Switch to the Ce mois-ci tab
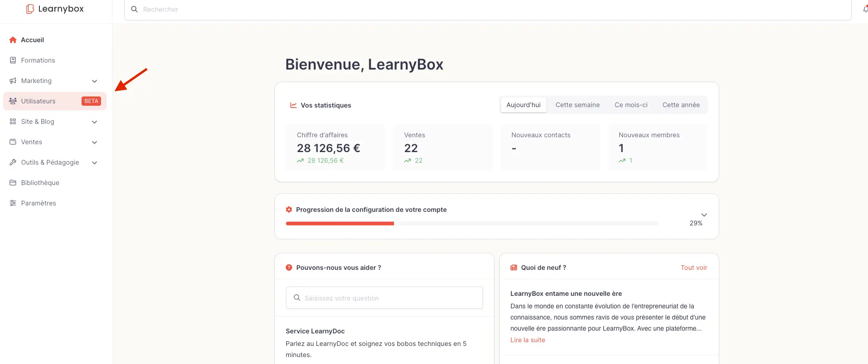 tap(631, 105)
